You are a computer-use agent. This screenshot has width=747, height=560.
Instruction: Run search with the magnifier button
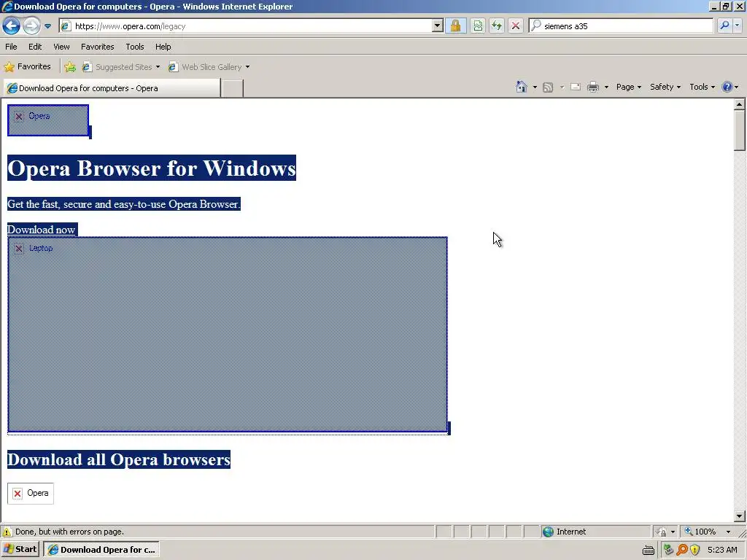coord(724,26)
